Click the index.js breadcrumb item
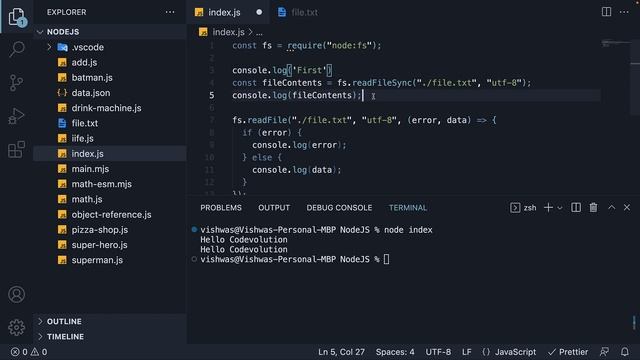Screen dimensions: 640x360 click(222, 32)
